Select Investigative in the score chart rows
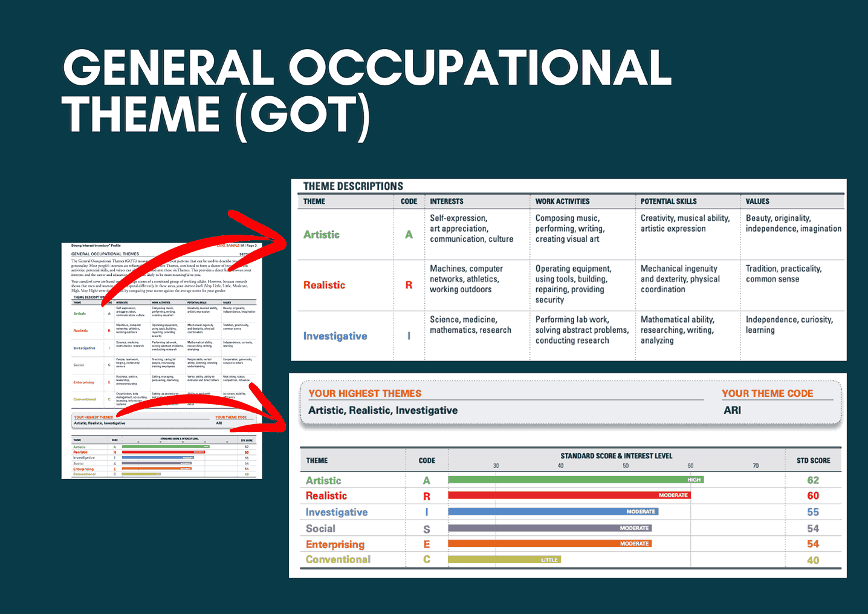Image resolution: width=868 pixels, height=614 pixels. tap(337, 512)
